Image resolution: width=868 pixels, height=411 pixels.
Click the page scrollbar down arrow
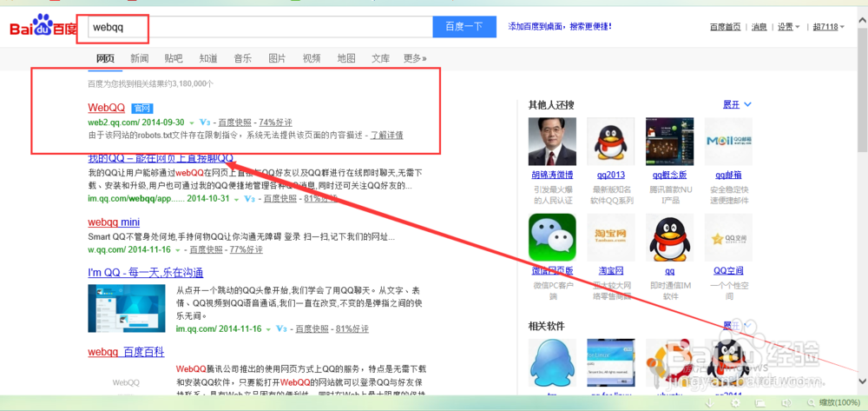pos(863,381)
